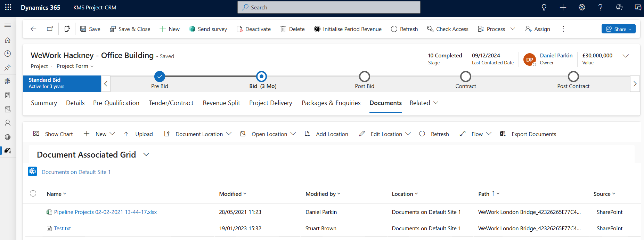The width and height of the screenshot is (644, 240).
Task: Collapse the Standard Bid process flag chevron
Action: (x=106, y=84)
